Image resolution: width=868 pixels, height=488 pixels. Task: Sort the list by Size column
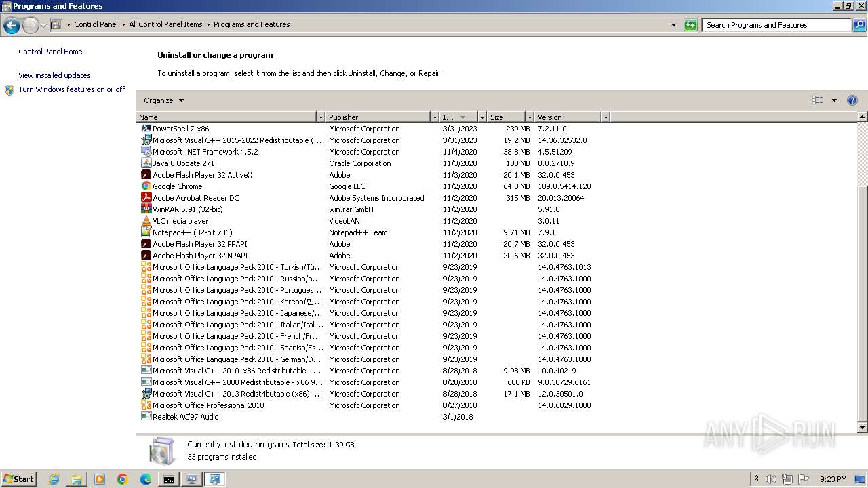coord(507,117)
